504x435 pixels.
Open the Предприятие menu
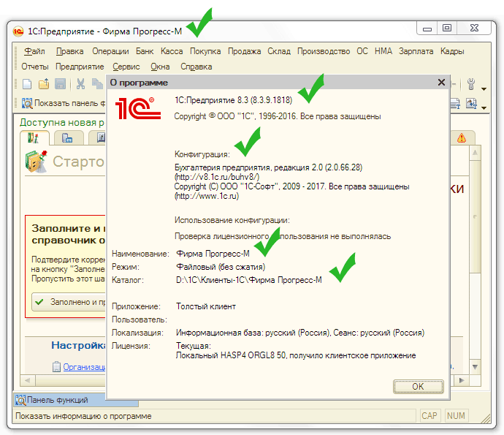pos(80,67)
